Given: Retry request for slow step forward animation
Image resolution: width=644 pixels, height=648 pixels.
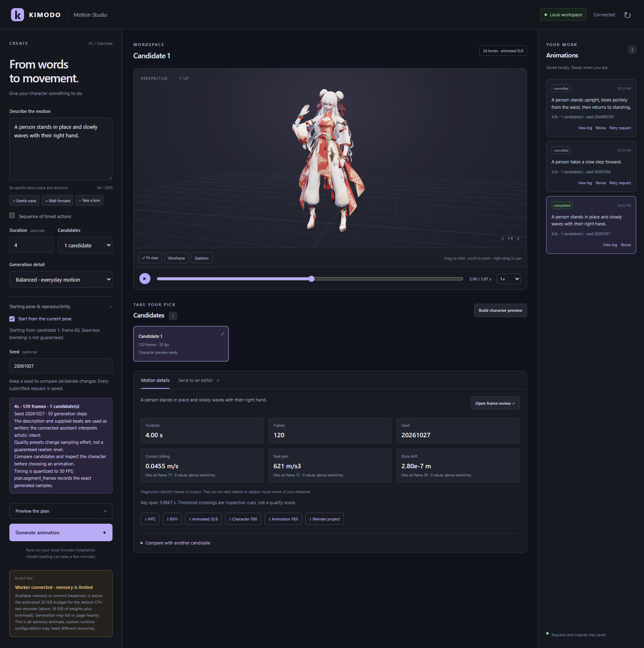Looking at the screenshot, I should click(620, 183).
